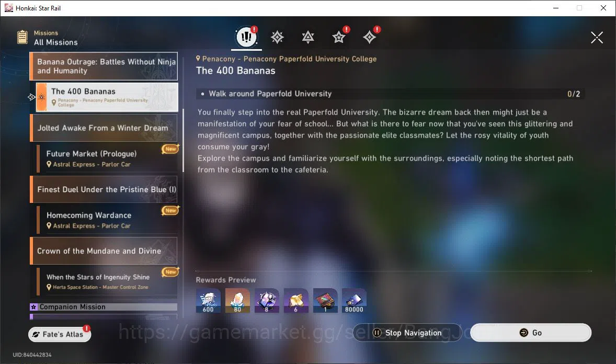The height and width of the screenshot is (364, 616).
Task: Select The 400 Bananas mission entry
Action: pyautogui.click(x=107, y=97)
